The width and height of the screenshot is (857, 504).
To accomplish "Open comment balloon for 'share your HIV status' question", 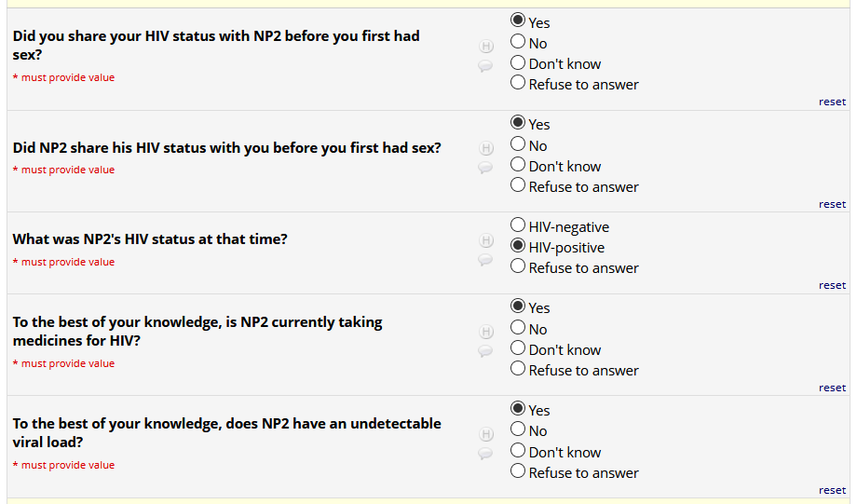I will click(485, 66).
